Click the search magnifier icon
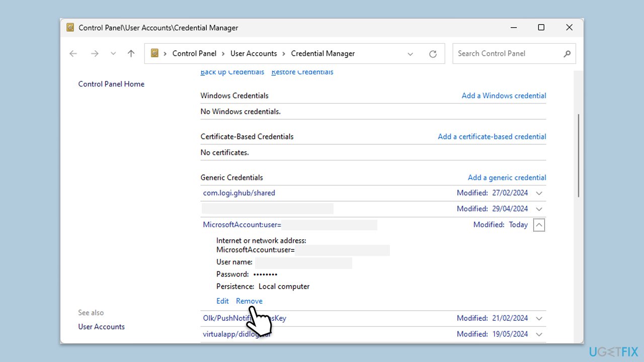 (567, 53)
